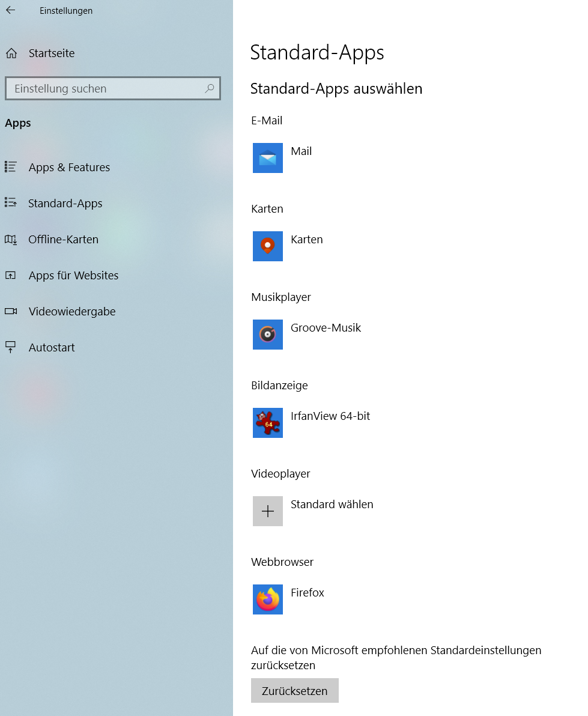Click the 'Bildanzeige' category label
Viewport: 588px width, 716px height.
[279, 386]
